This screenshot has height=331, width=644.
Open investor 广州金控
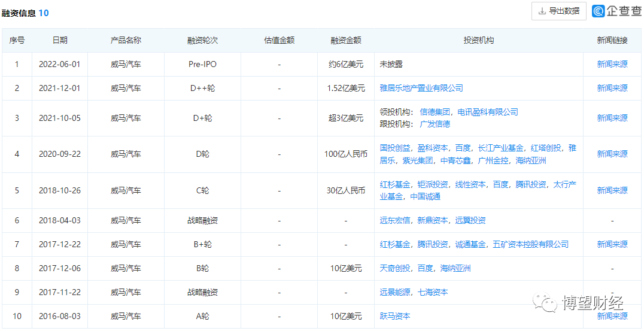coord(493,160)
